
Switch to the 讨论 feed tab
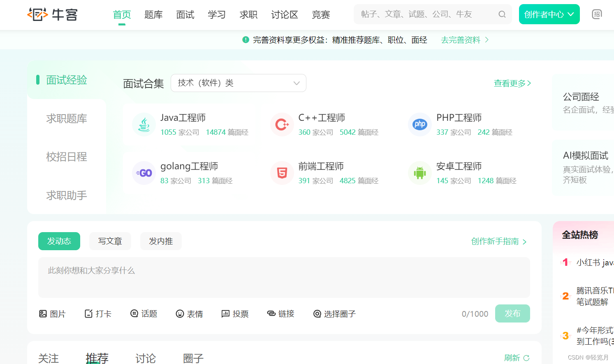[146, 358]
